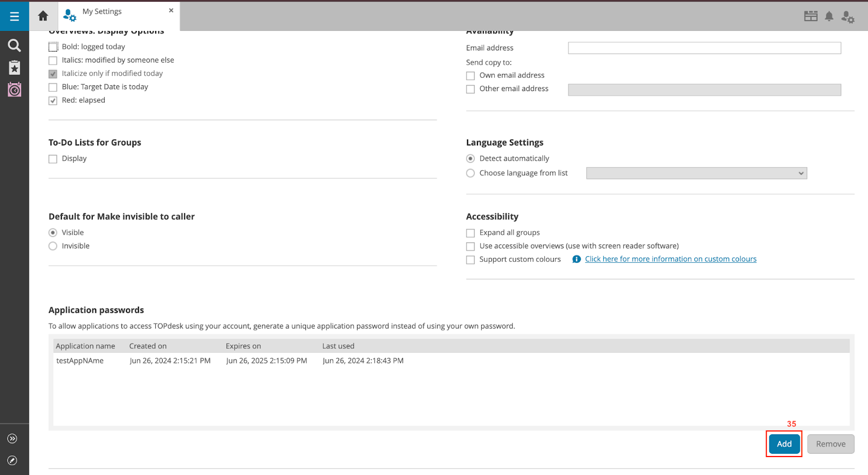
Task: Enable Support custom colours checkbox
Action: pyautogui.click(x=470, y=260)
